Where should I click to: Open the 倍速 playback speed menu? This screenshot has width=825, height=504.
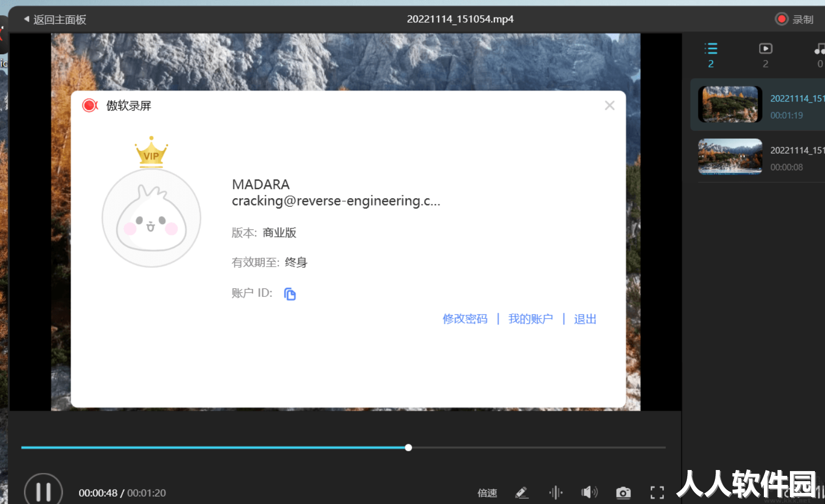coord(487,493)
